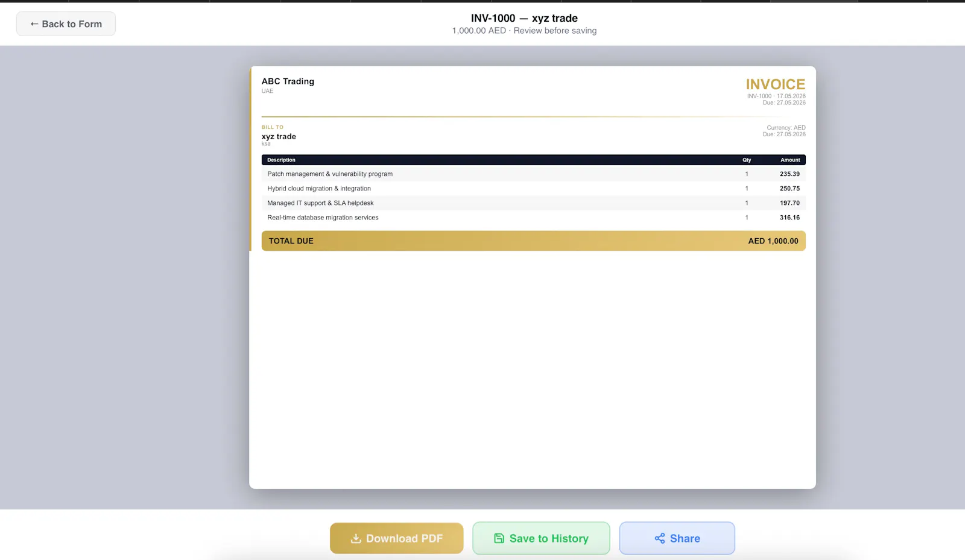The width and height of the screenshot is (965, 560).
Task: Go back using Back to Form button
Action: (x=66, y=24)
